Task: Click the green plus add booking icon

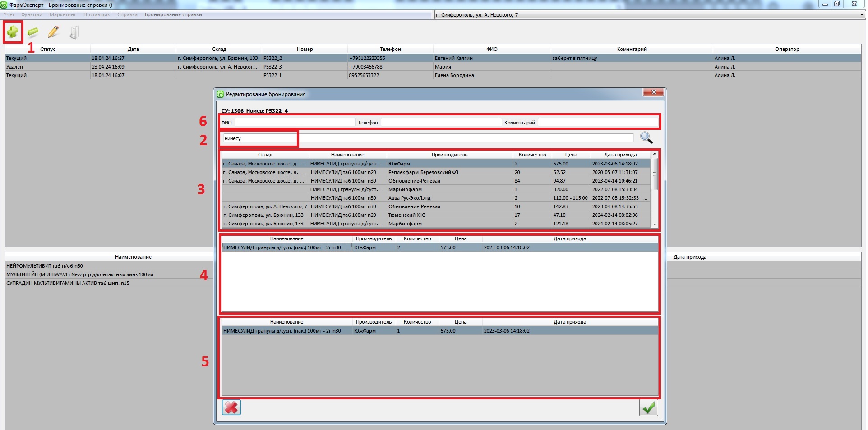Action: point(13,32)
